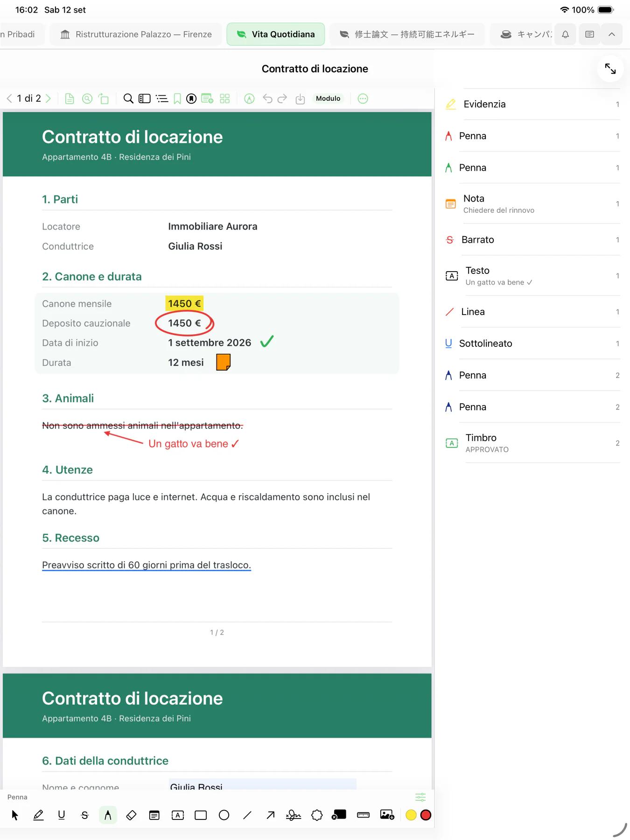Select the Evidenzia annotation in list
This screenshot has width=630, height=840.
[x=532, y=104]
